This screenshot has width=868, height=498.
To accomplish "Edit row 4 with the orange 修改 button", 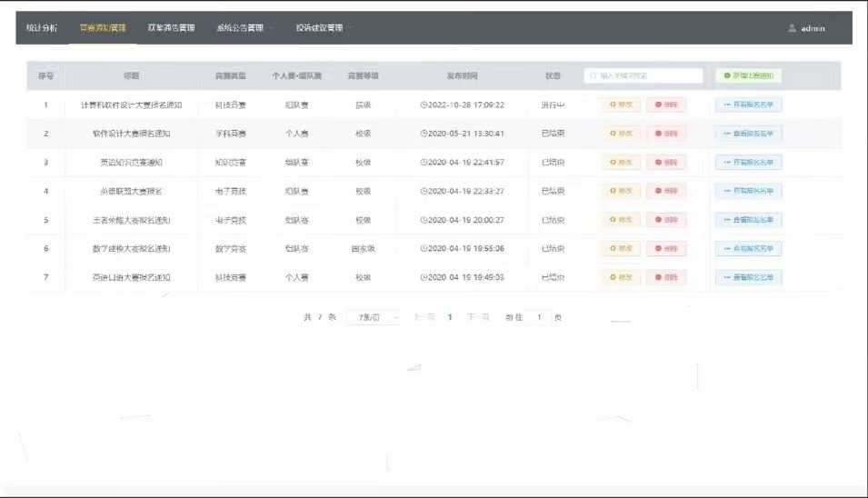I will point(621,191).
